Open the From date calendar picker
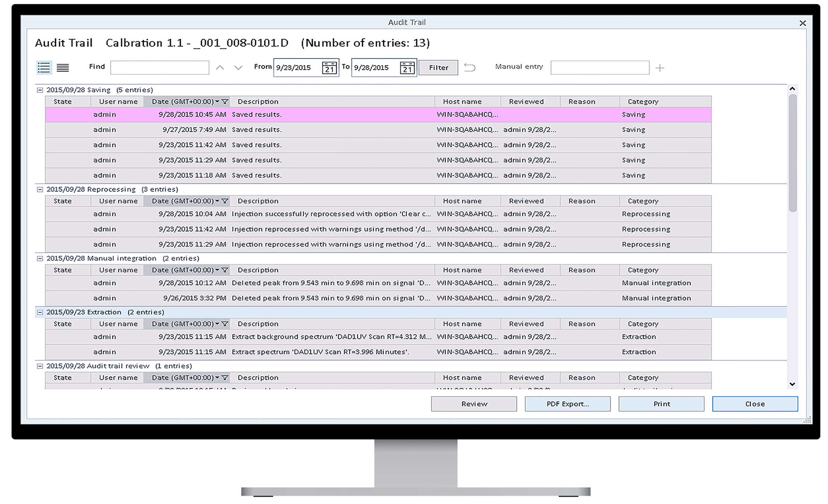 329,68
